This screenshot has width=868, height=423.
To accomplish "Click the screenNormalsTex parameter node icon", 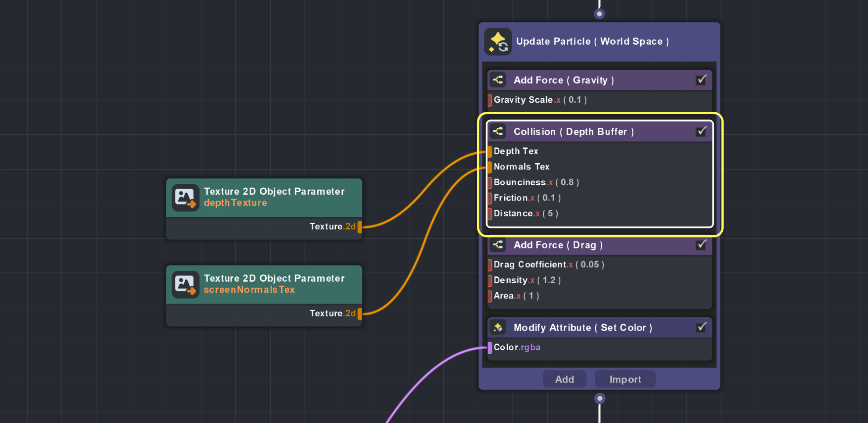I will tap(185, 284).
